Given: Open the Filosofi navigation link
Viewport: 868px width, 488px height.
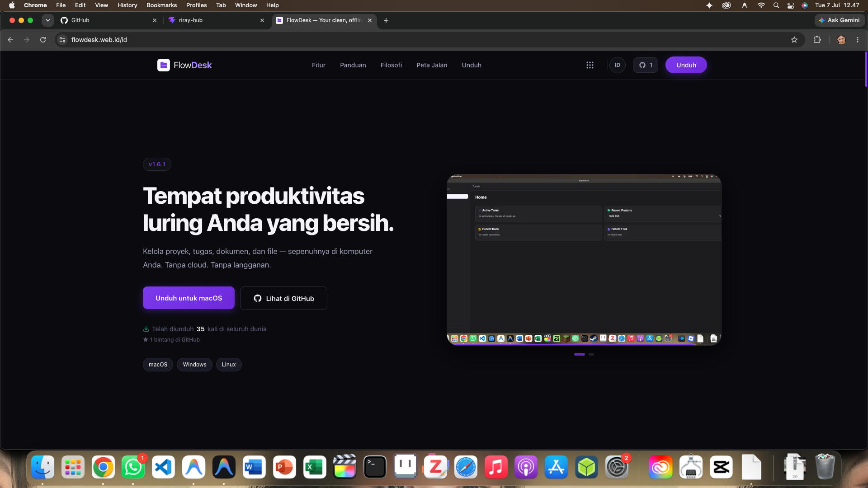Looking at the screenshot, I should point(391,65).
